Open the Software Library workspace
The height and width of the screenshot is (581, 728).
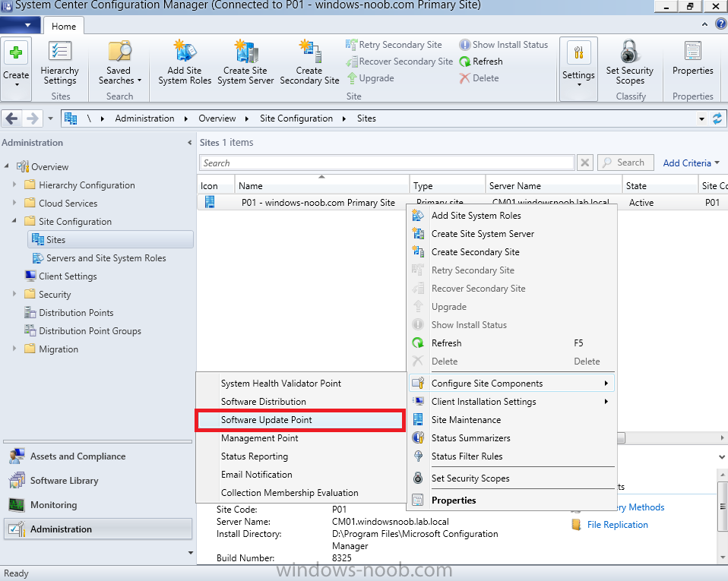point(97,481)
